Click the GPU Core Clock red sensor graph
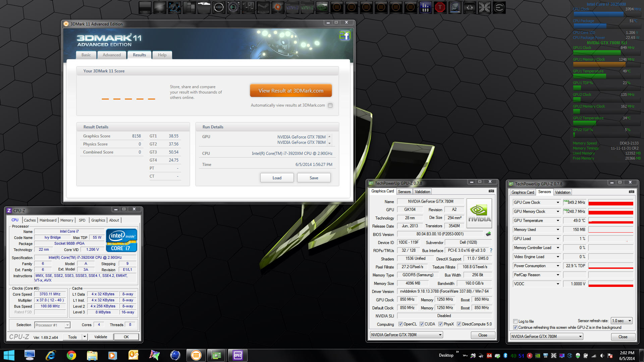 pyautogui.click(x=611, y=202)
